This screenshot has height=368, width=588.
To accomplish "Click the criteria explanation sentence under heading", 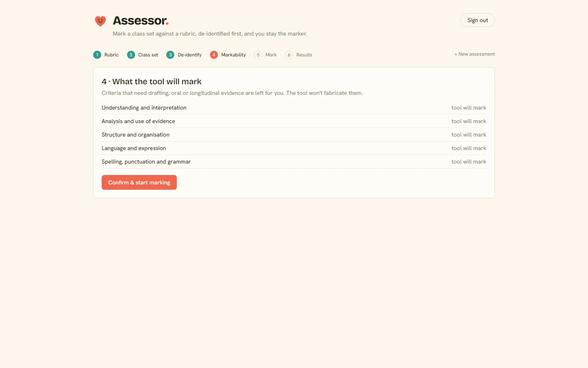I will (x=232, y=93).
